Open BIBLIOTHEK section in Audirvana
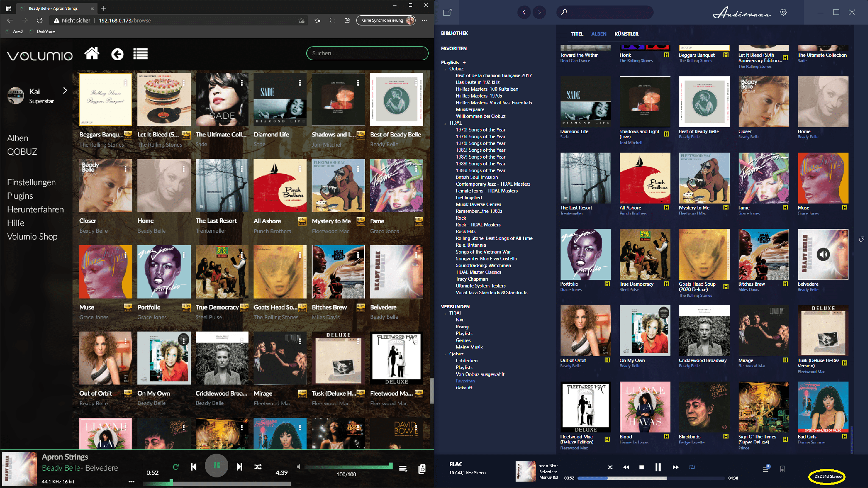 pos(454,33)
